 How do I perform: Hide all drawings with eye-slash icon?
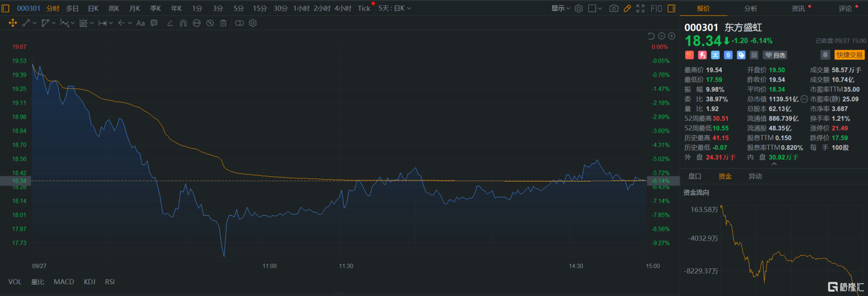click(210, 23)
